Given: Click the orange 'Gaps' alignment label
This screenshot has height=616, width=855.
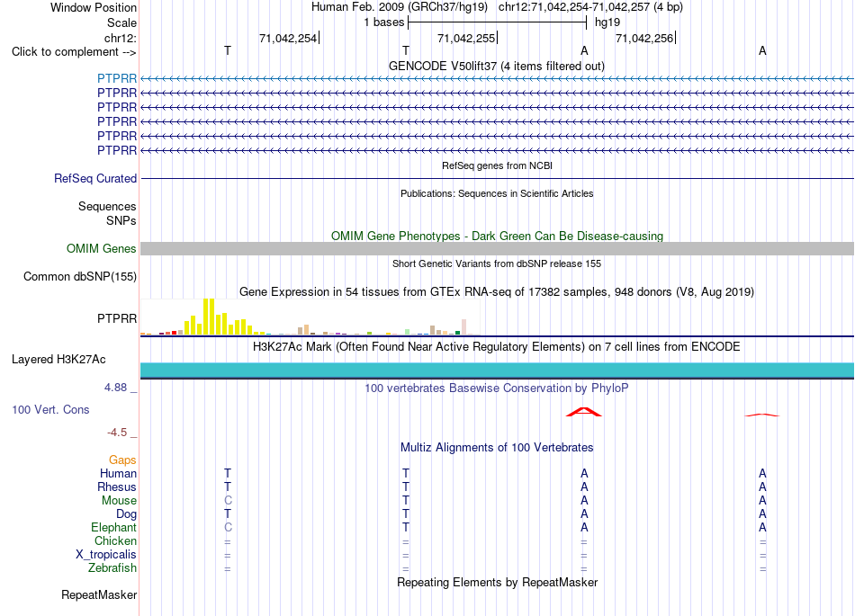Looking at the screenshot, I should 122,460.
